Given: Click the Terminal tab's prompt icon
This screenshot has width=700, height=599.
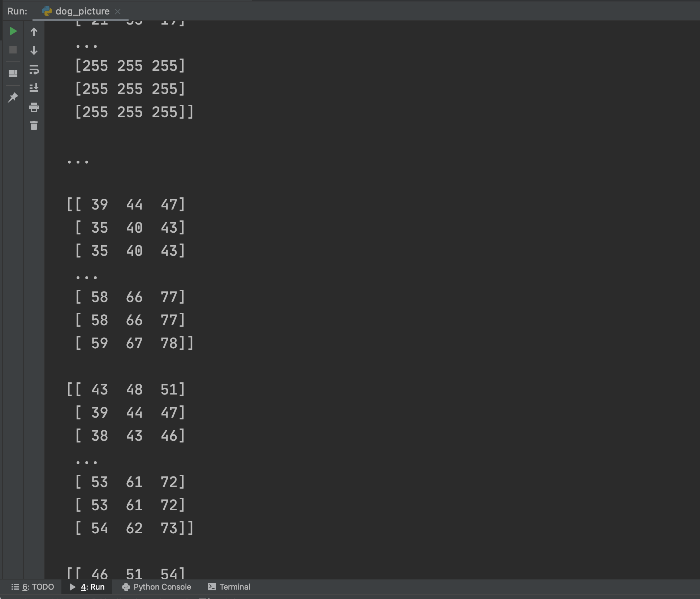Looking at the screenshot, I should [212, 587].
